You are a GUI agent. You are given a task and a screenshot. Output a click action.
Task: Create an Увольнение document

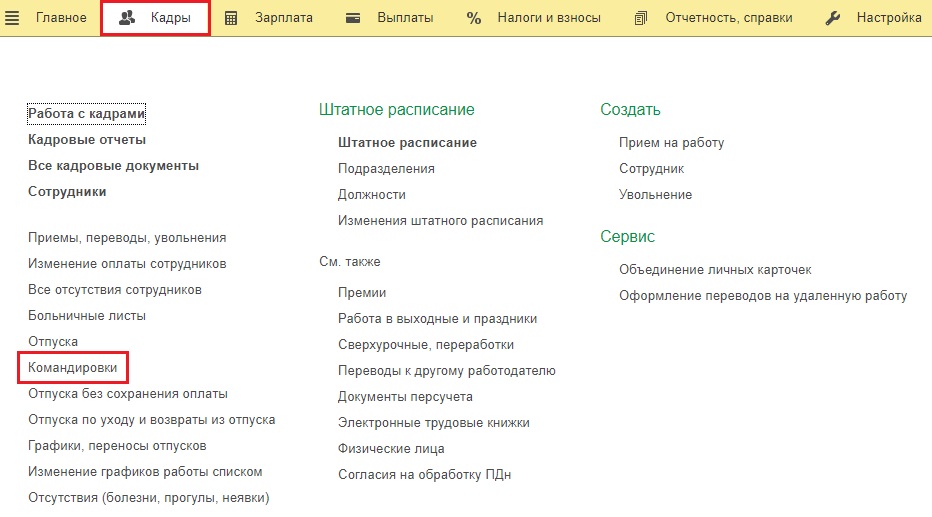[x=656, y=195]
